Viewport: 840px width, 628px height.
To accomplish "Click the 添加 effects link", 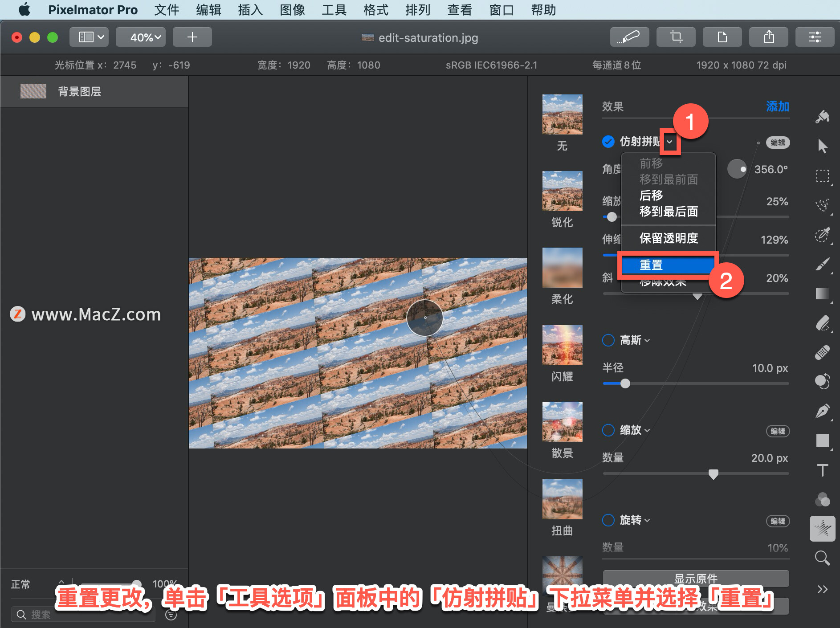I will [777, 106].
